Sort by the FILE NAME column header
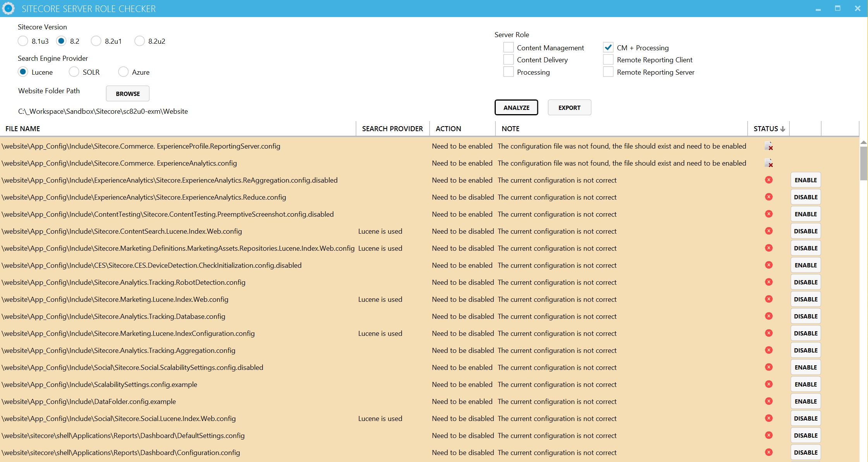The width and height of the screenshot is (868, 462). tap(178, 128)
